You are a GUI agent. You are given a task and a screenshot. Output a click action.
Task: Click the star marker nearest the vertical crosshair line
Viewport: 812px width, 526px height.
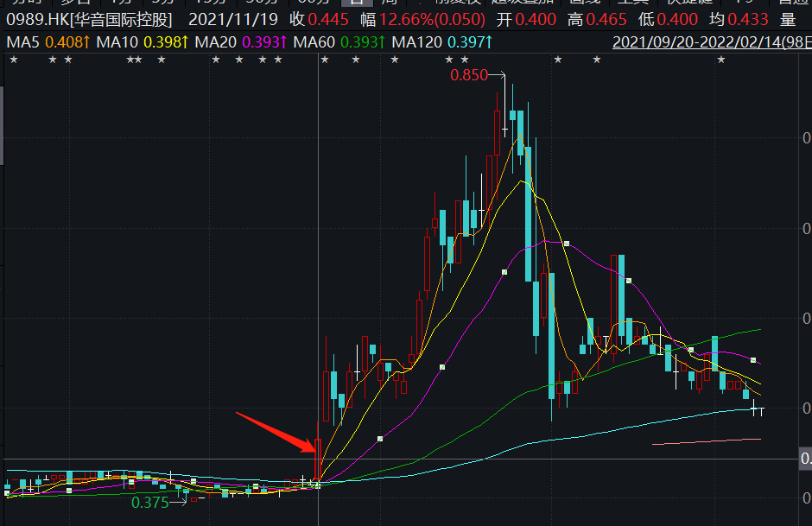point(325,60)
